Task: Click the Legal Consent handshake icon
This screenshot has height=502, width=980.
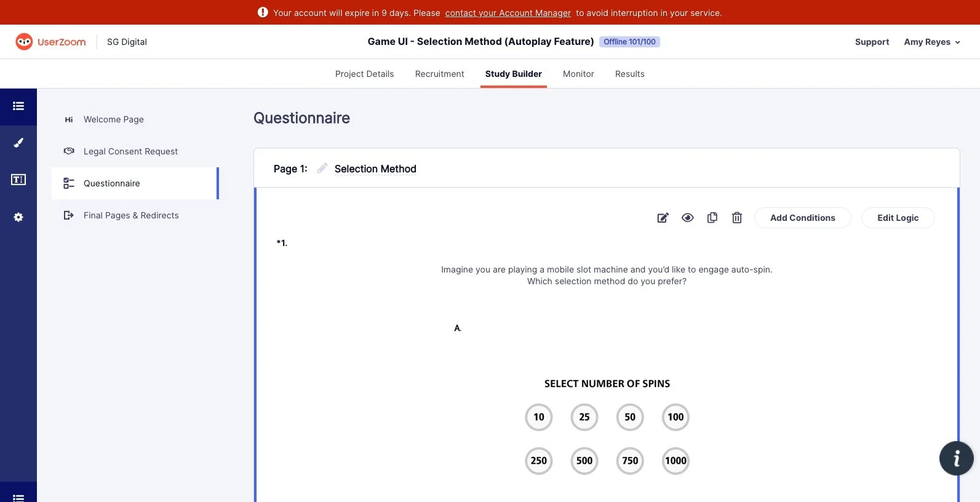Action: pyautogui.click(x=69, y=151)
